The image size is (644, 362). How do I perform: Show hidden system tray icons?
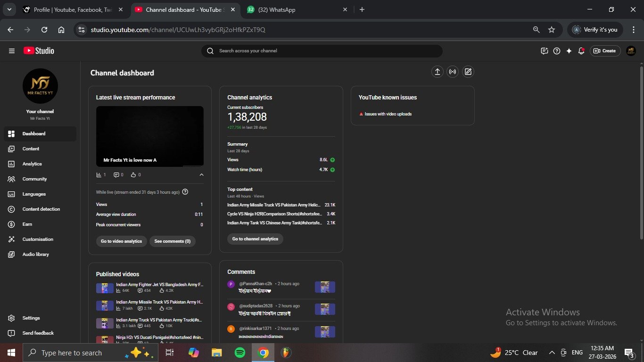552,353
